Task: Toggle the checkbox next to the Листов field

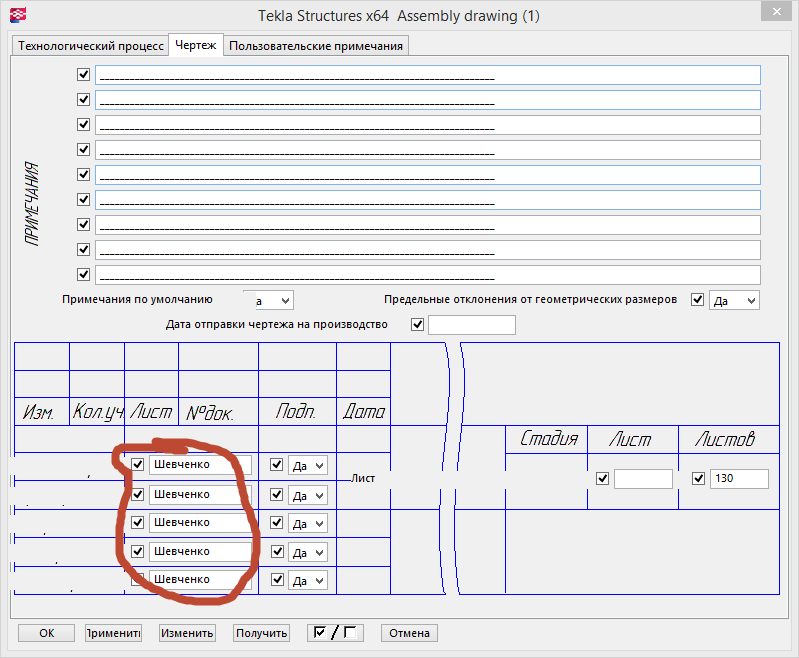Action: [699, 479]
